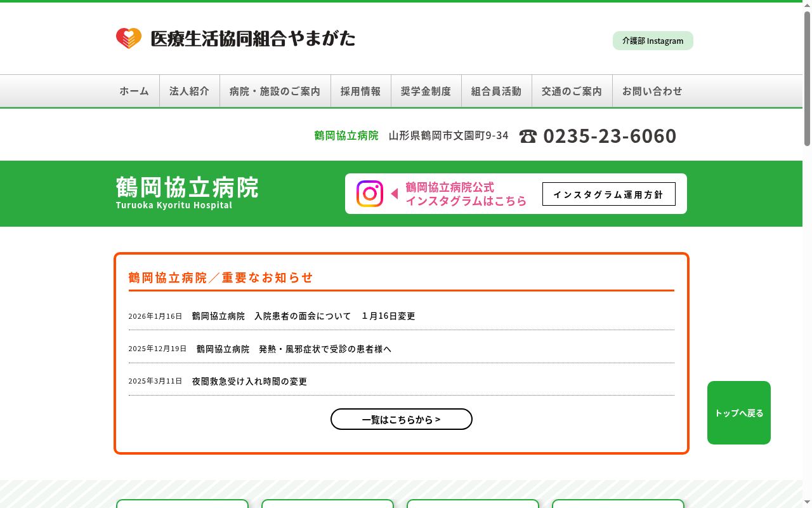Click the インスタグラム運用方針 button
The image size is (812, 508).
609,194
